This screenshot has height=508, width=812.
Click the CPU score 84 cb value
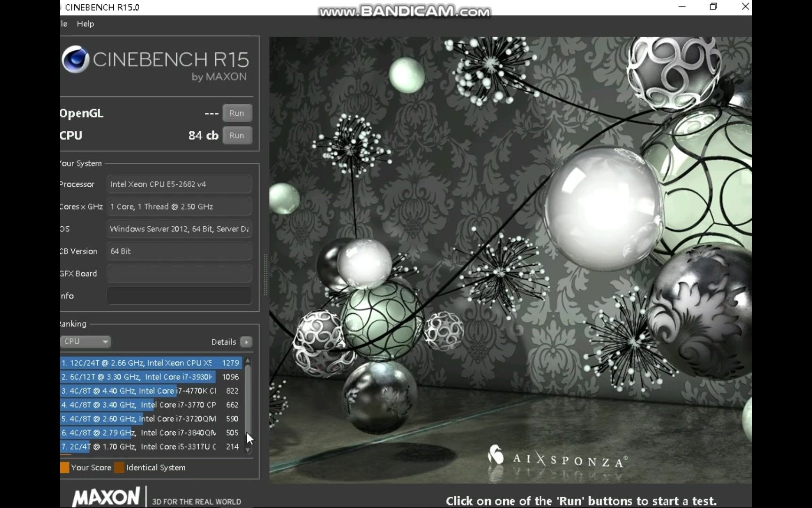point(203,135)
